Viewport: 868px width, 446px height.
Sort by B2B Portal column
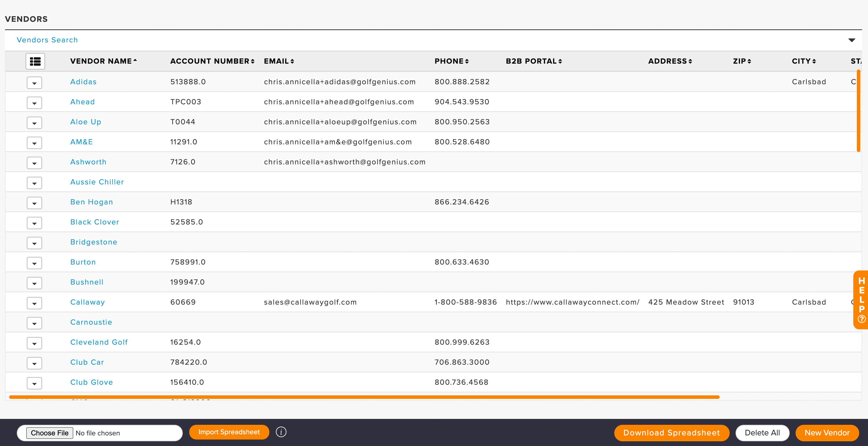tap(534, 61)
